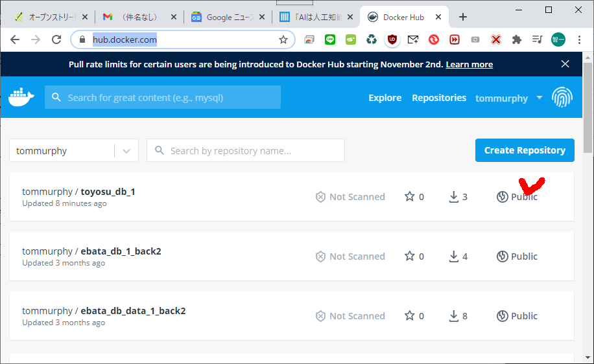
Task: Click the uBlock Origin extension icon
Action: (392, 40)
